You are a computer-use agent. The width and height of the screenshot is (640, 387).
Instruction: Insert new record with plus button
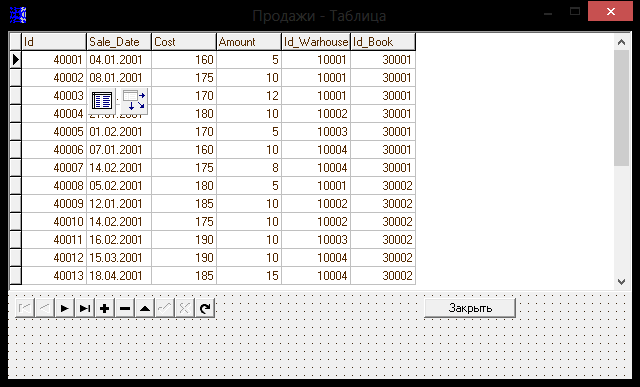[104, 308]
